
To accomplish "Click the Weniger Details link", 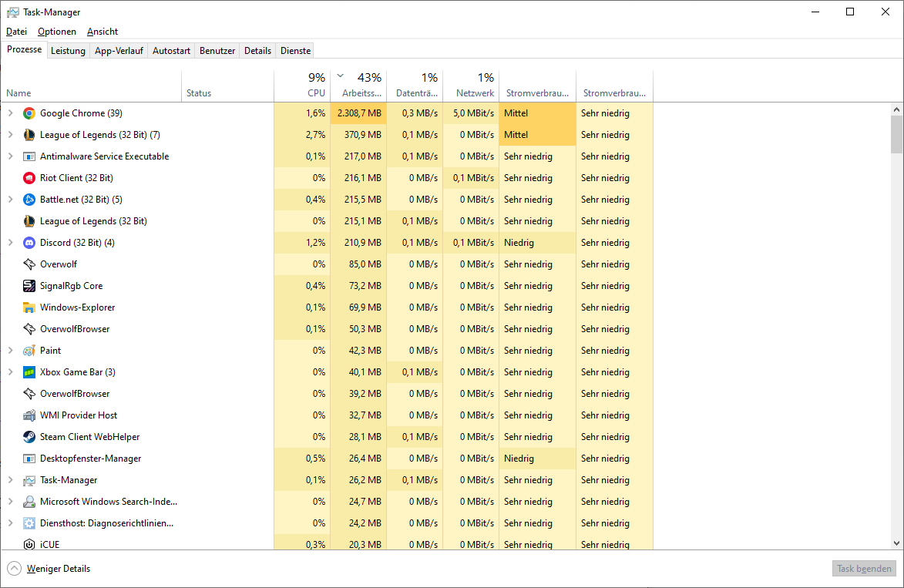I will click(x=59, y=569).
